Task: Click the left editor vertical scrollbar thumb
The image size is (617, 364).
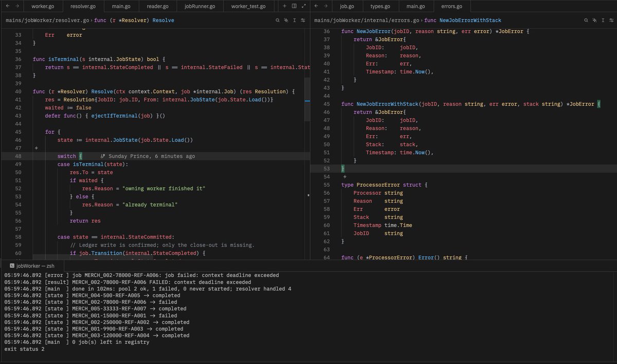Action: 308,100
